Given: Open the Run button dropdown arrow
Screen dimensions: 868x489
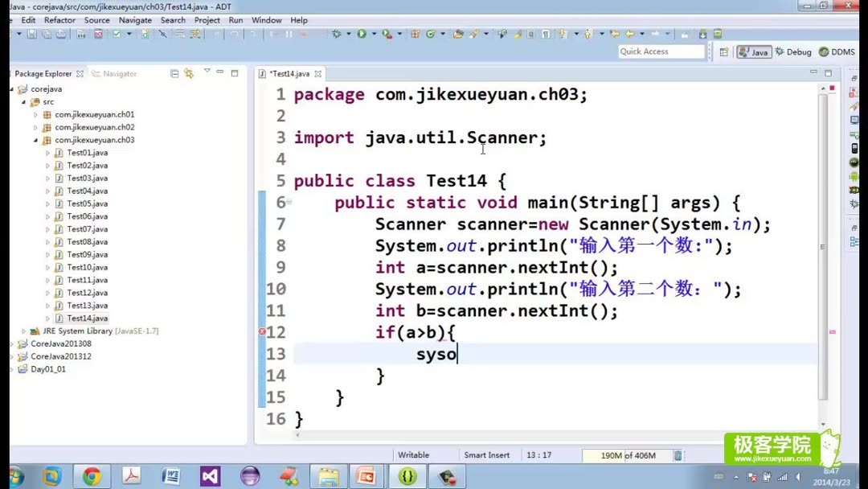Looking at the screenshot, I should point(374,34).
